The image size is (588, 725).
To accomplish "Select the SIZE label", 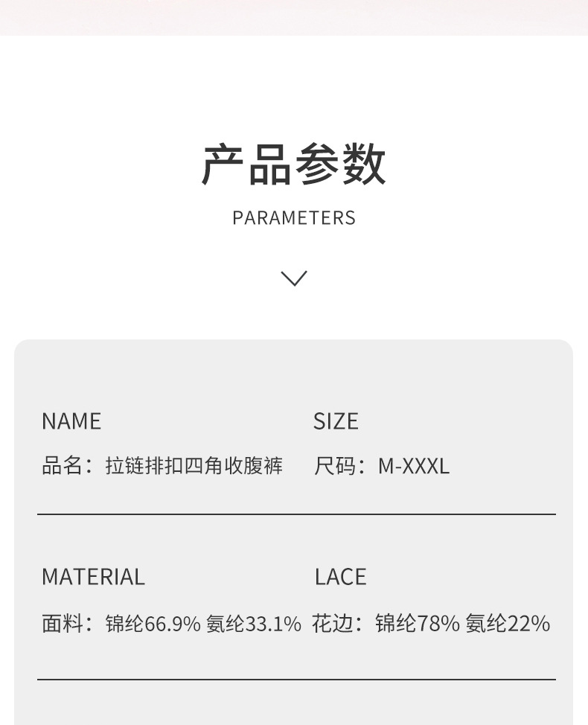I will 336,421.
